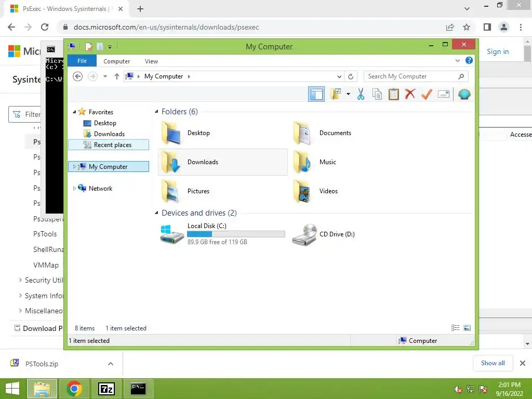Open a new Chrome tab

tap(140, 9)
